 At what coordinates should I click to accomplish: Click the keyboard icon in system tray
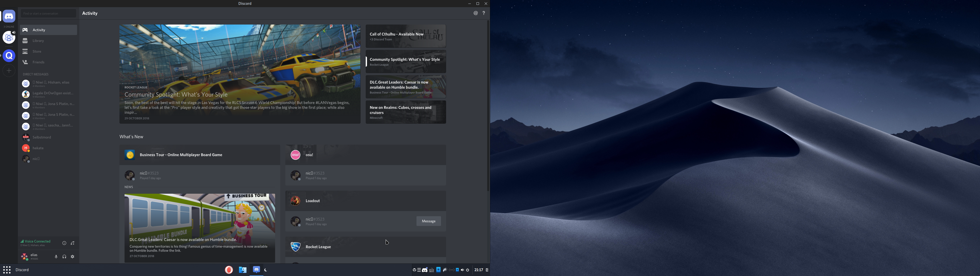pyautogui.click(x=431, y=270)
